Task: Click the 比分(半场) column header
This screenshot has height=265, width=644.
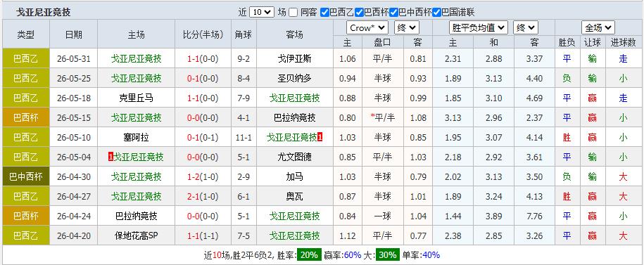Action: coord(203,34)
